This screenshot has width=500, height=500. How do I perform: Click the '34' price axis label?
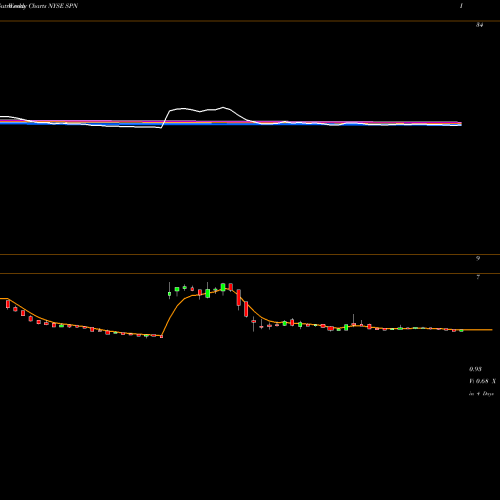coord(479,25)
